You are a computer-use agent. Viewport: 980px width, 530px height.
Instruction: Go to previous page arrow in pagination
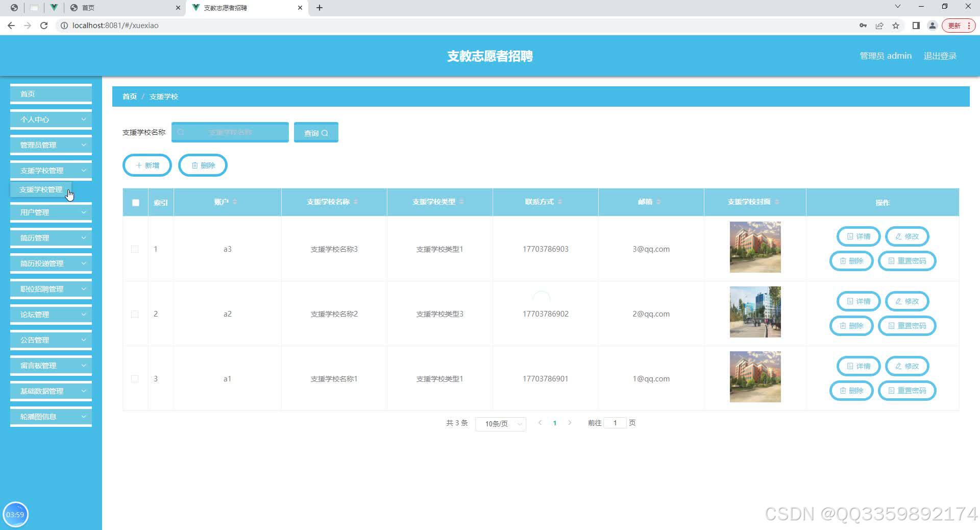(x=540, y=423)
